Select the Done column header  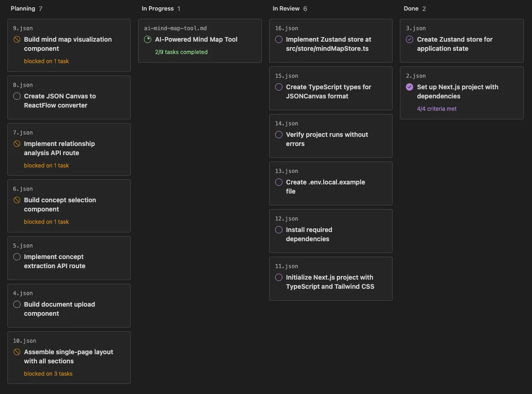pyautogui.click(x=410, y=8)
